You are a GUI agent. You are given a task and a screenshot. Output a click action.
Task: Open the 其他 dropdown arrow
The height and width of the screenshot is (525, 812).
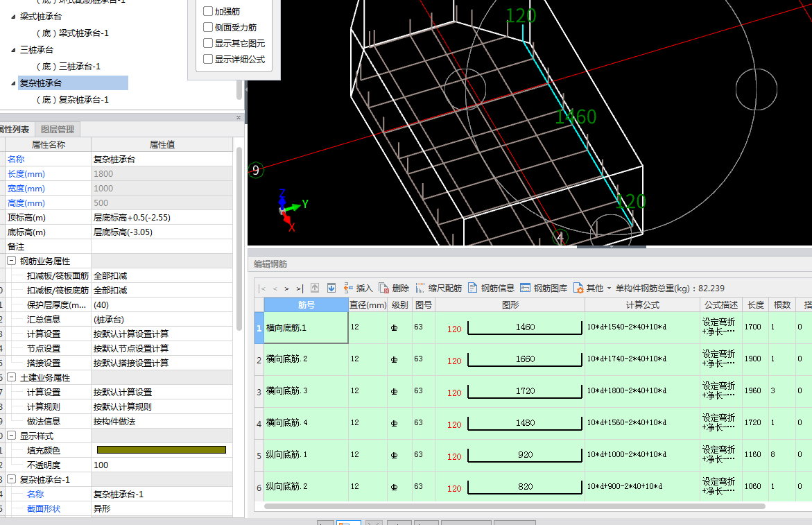tap(609, 289)
